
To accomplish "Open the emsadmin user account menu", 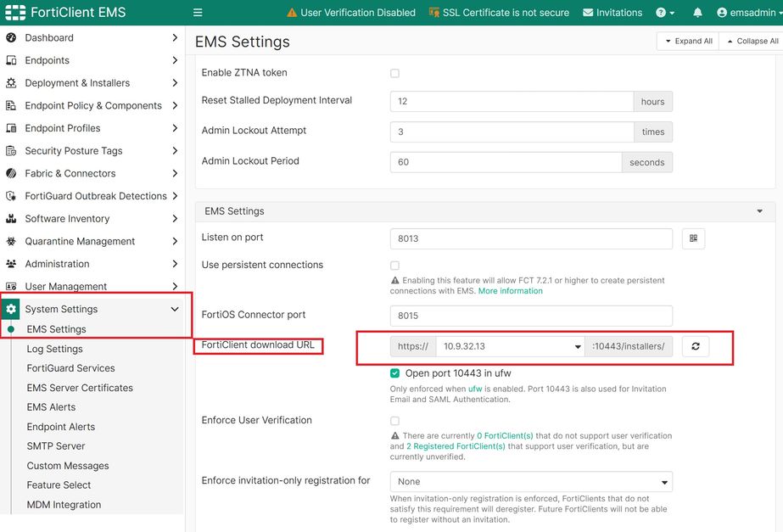I will (747, 13).
